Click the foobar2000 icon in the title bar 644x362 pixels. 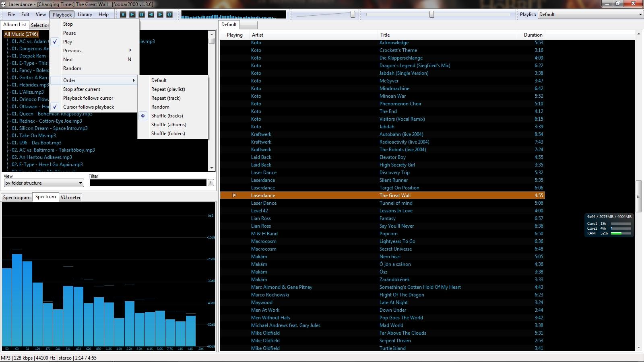pyautogui.click(x=4, y=4)
